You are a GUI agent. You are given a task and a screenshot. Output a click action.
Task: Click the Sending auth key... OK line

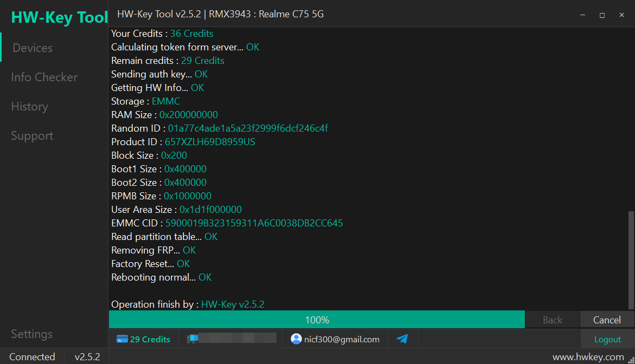(x=159, y=74)
